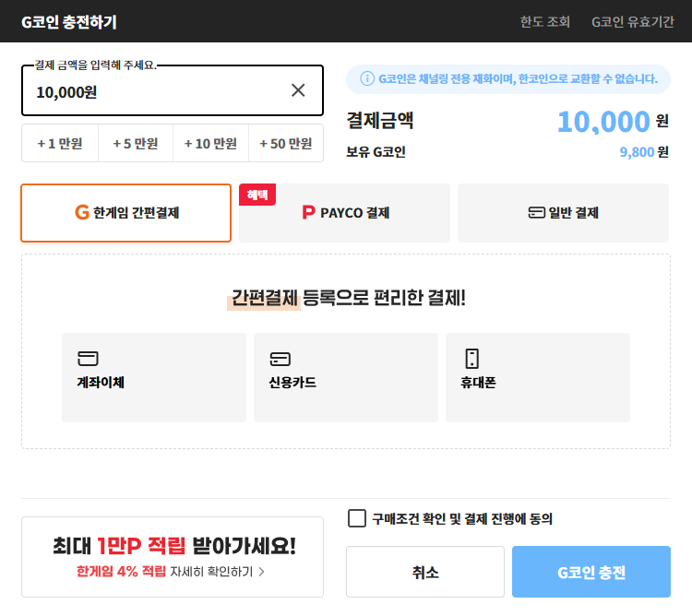
Task: Click the 간편결제 등록으로 편리한 결제! heading
Action: (348, 298)
